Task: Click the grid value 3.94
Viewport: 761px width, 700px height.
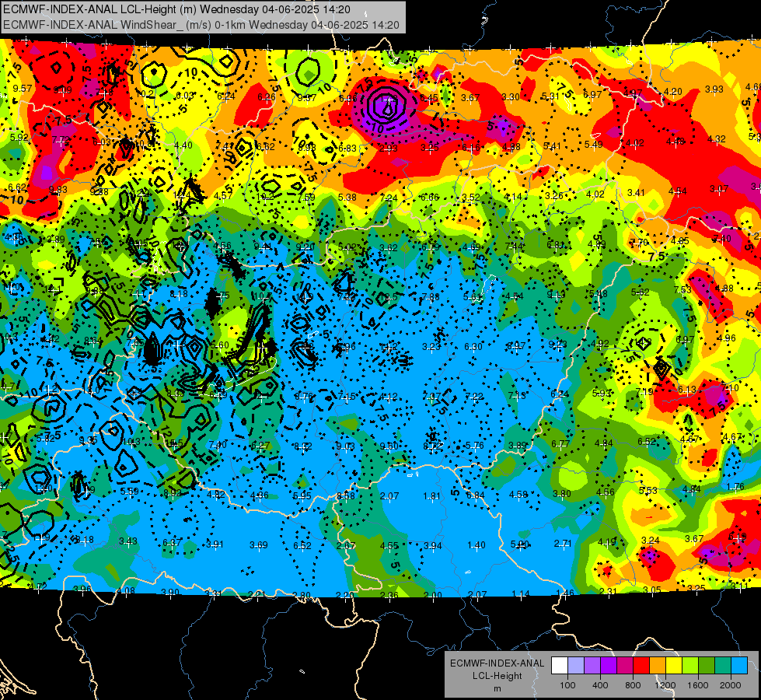Action: [432, 546]
